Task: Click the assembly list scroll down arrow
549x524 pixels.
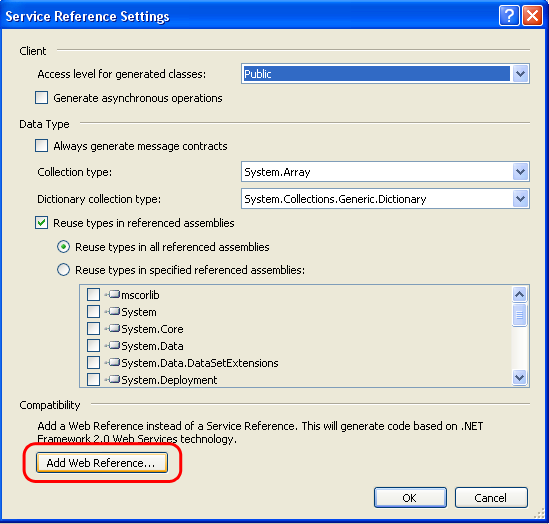Action: click(519, 378)
